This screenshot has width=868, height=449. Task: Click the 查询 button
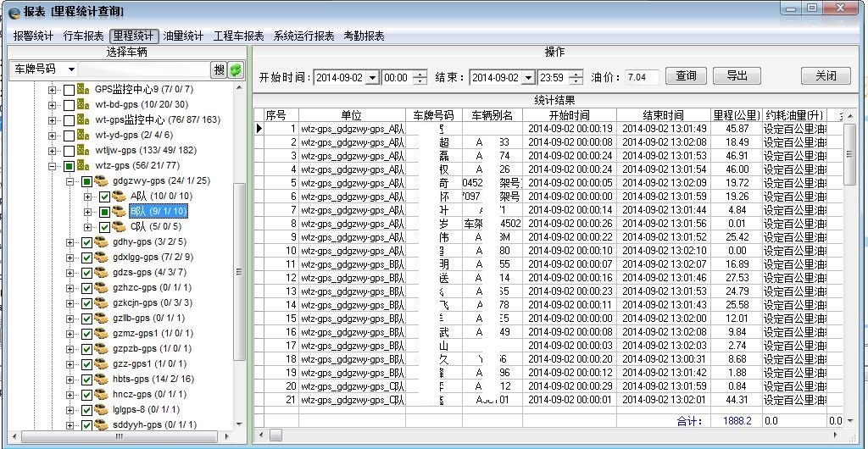point(686,76)
